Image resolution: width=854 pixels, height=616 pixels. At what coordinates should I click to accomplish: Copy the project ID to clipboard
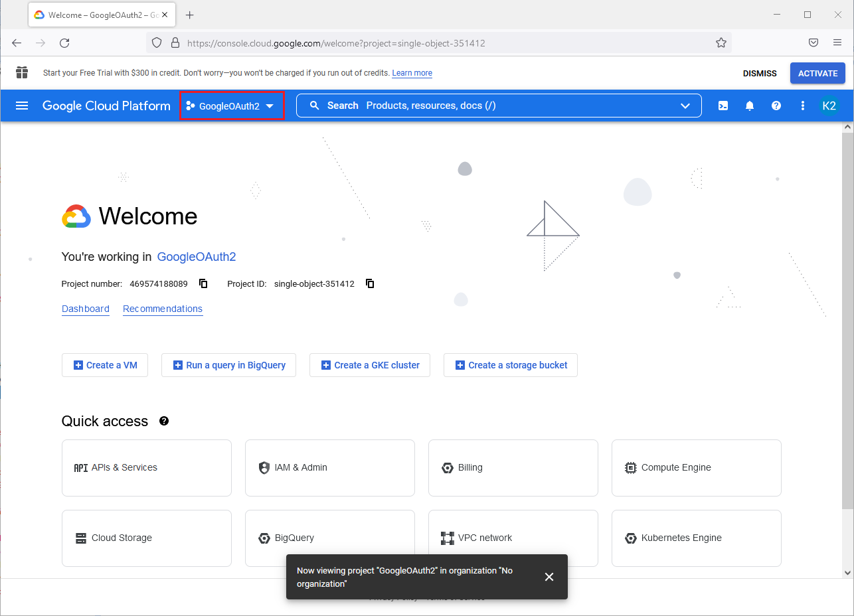[x=370, y=283]
